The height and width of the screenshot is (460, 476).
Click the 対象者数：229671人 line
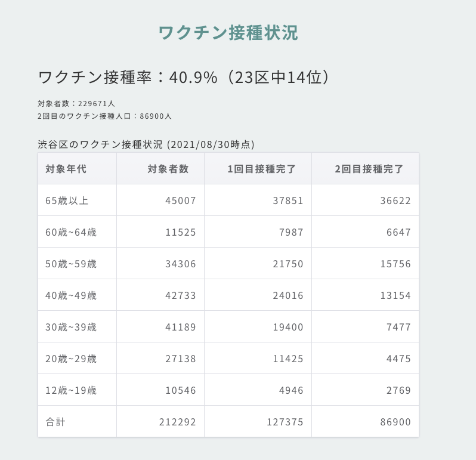[x=76, y=103]
